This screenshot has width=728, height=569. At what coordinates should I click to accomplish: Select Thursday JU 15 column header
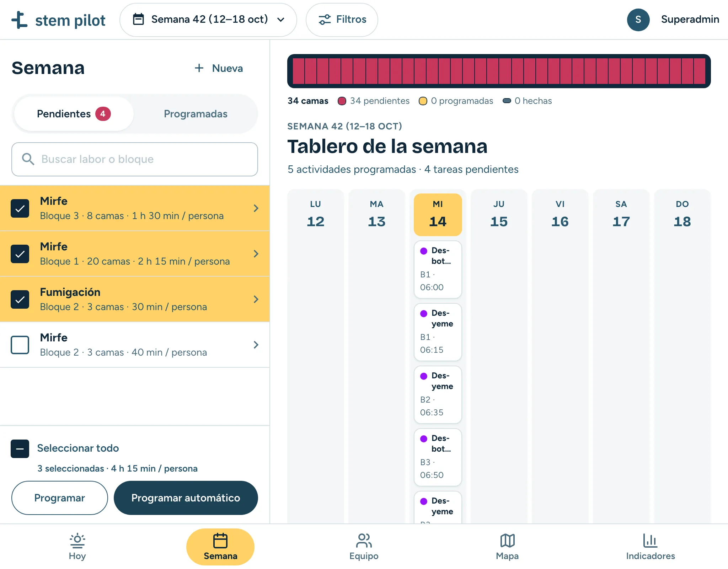499,215
